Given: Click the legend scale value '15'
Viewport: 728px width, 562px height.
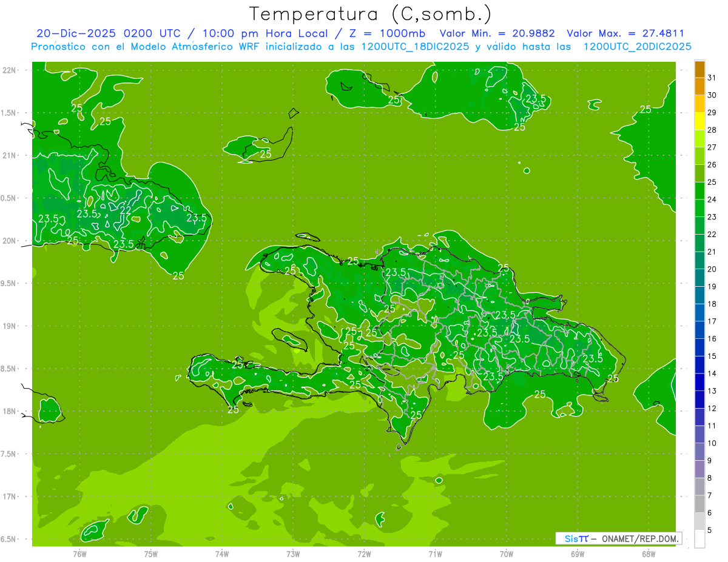Looking at the screenshot, I should click(x=712, y=356).
